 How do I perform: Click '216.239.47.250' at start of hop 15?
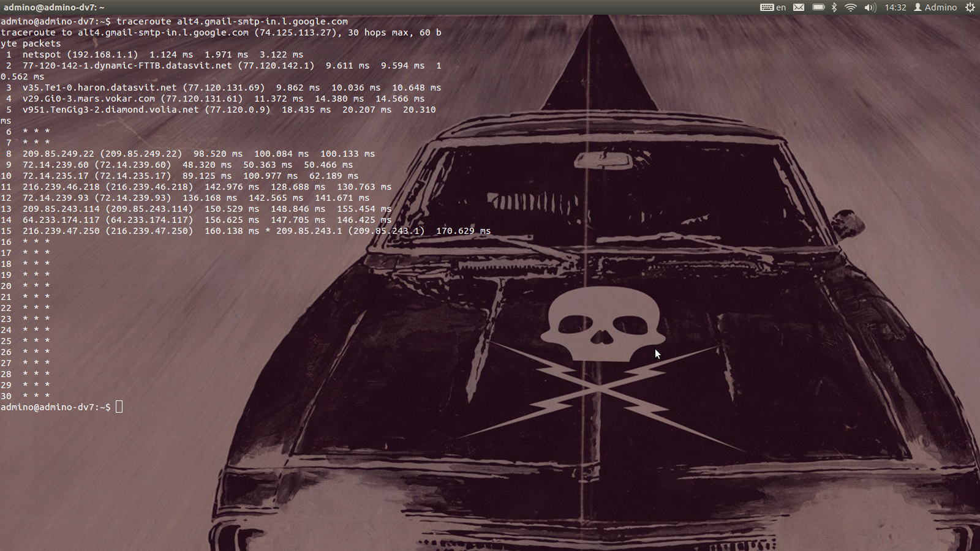coord(61,231)
